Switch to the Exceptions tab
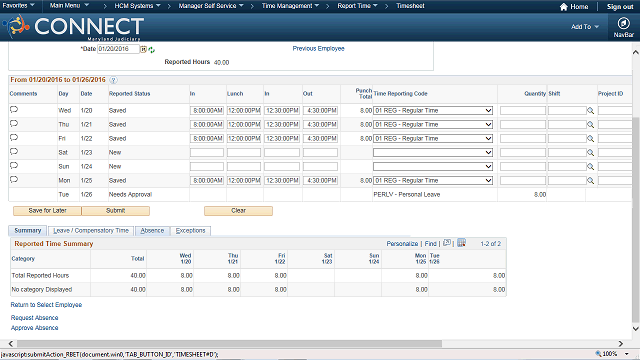Screen dimensions: 640x360 point(190,231)
